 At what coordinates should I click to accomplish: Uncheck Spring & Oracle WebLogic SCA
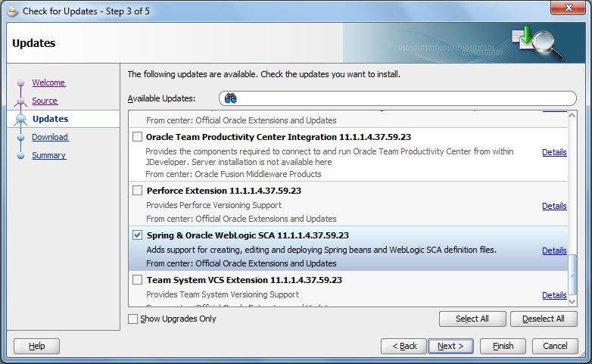click(x=138, y=235)
